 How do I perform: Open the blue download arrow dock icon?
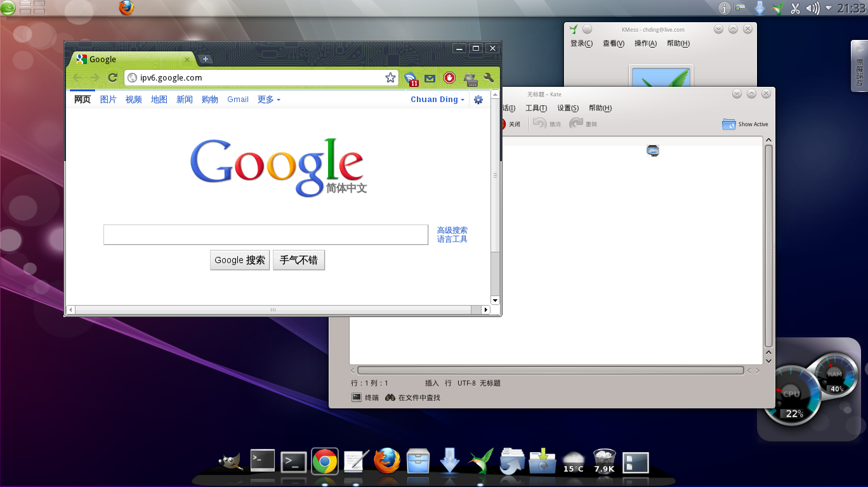click(x=449, y=460)
